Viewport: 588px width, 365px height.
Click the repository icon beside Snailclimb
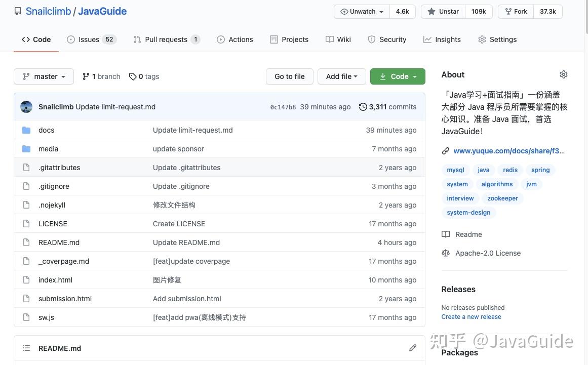pyautogui.click(x=18, y=11)
